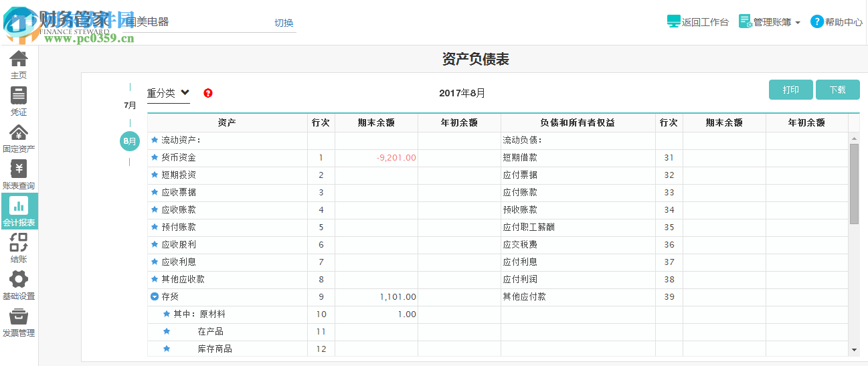868x366 pixels.
Task: Click the star icon beside 库存商品
Action: point(167,349)
